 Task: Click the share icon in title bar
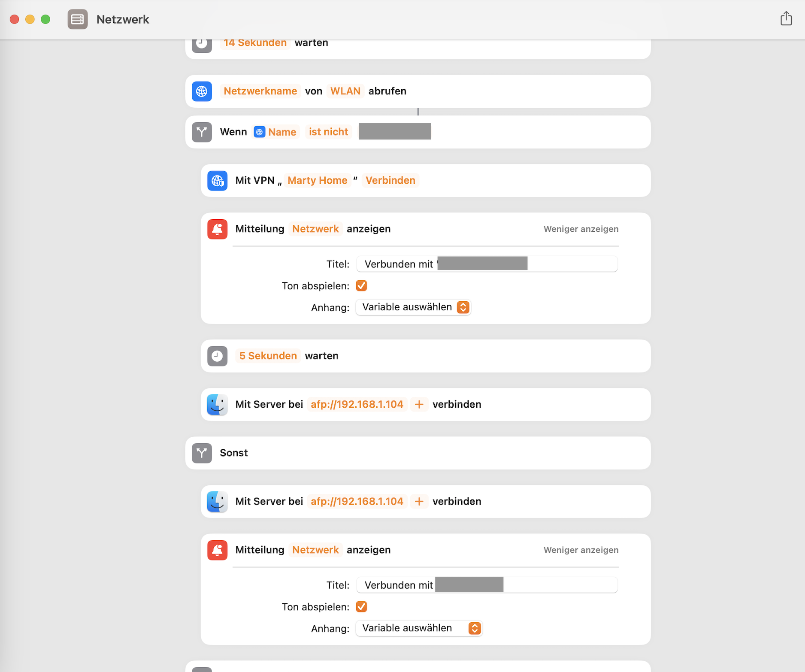(786, 19)
